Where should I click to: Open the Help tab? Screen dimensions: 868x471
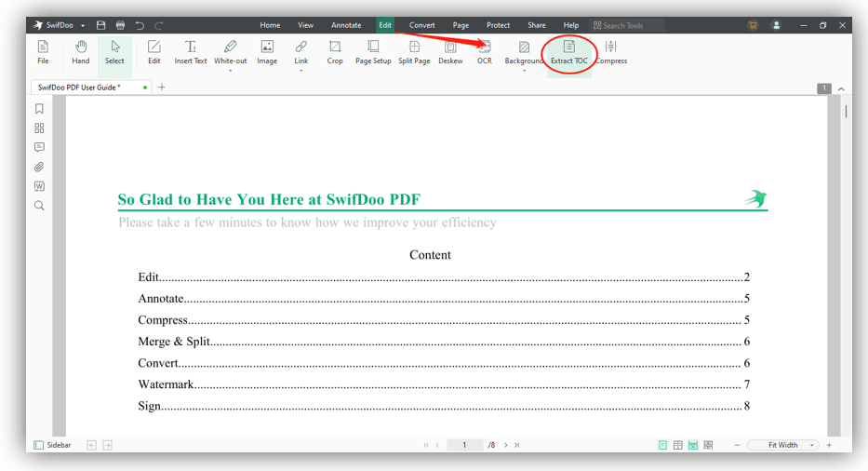pyautogui.click(x=570, y=25)
